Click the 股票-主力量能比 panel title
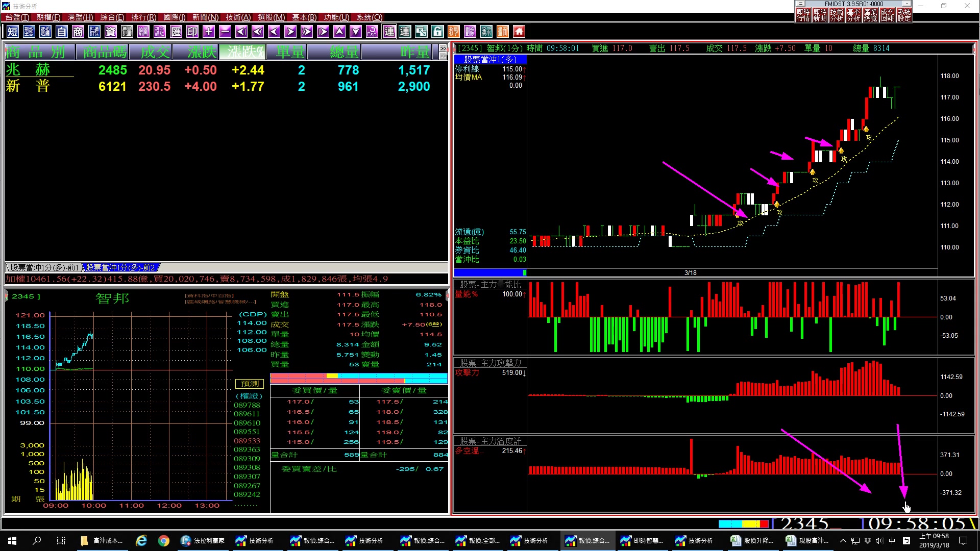This screenshot has width=980, height=551. click(491, 285)
